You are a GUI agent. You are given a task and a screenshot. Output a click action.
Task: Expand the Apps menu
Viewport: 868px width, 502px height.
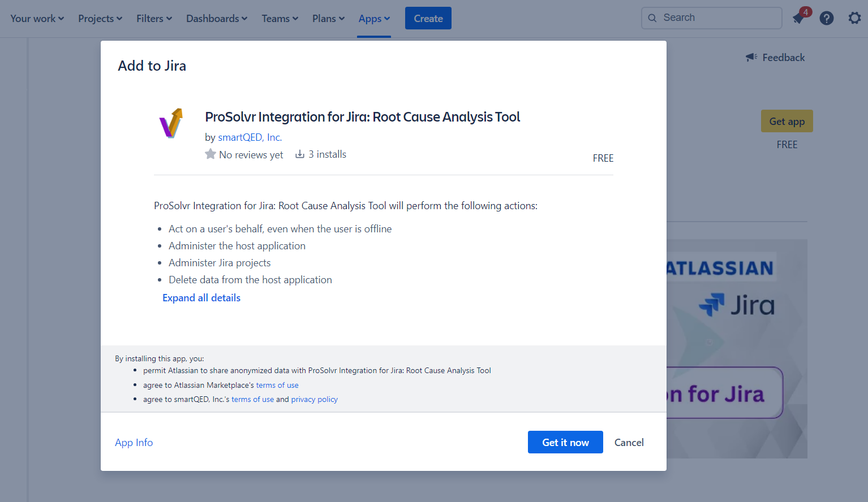pyautogui.click(x=374, y=19)
